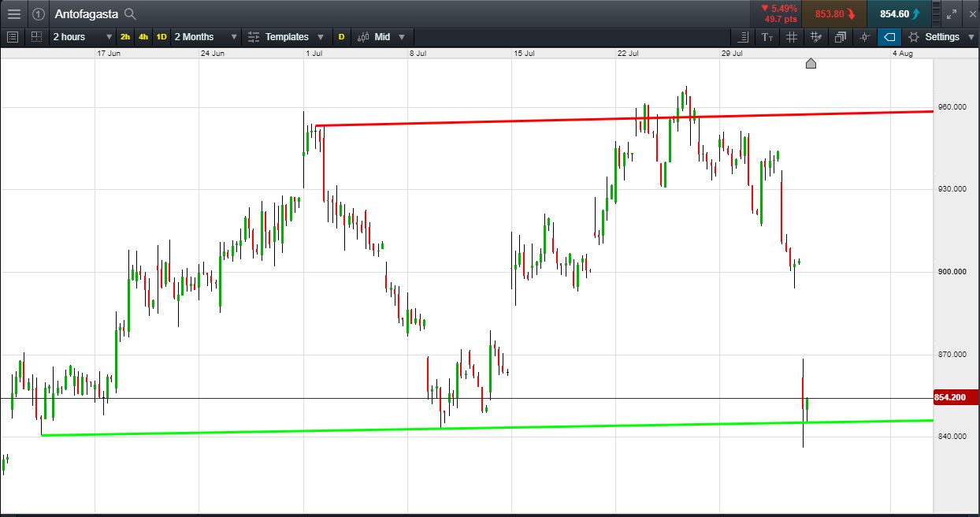The width and height of the screenshot is (980, 517).
Task: Open the drawing tools grid-pencil icon
Action: click(x=816, y=36)
